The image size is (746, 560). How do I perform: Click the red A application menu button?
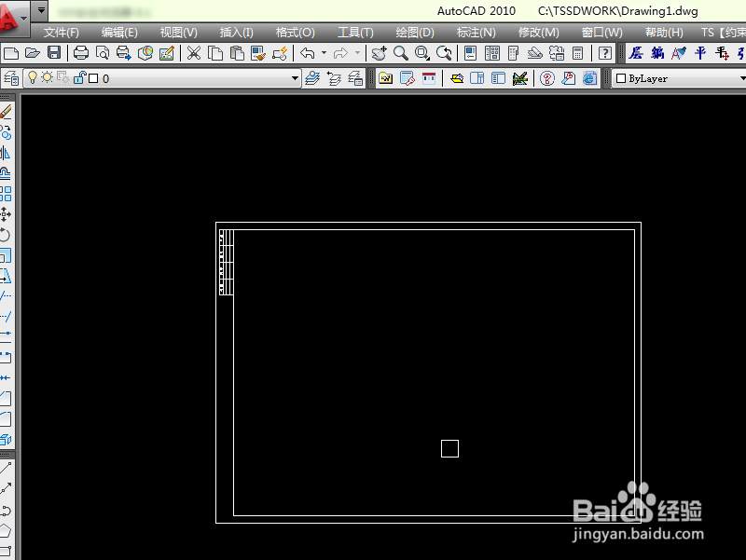[13, 17]
